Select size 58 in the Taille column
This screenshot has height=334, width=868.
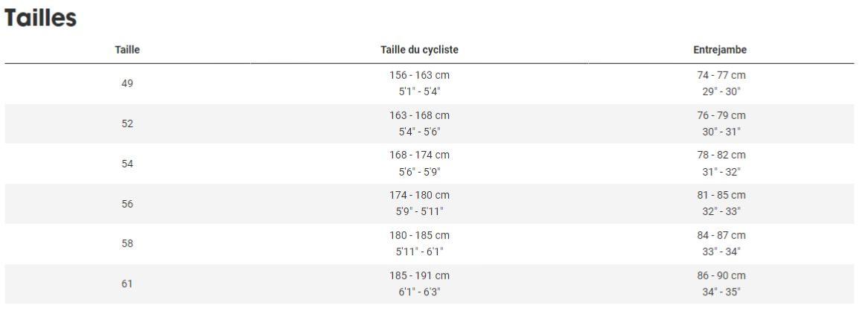[127, 243]
